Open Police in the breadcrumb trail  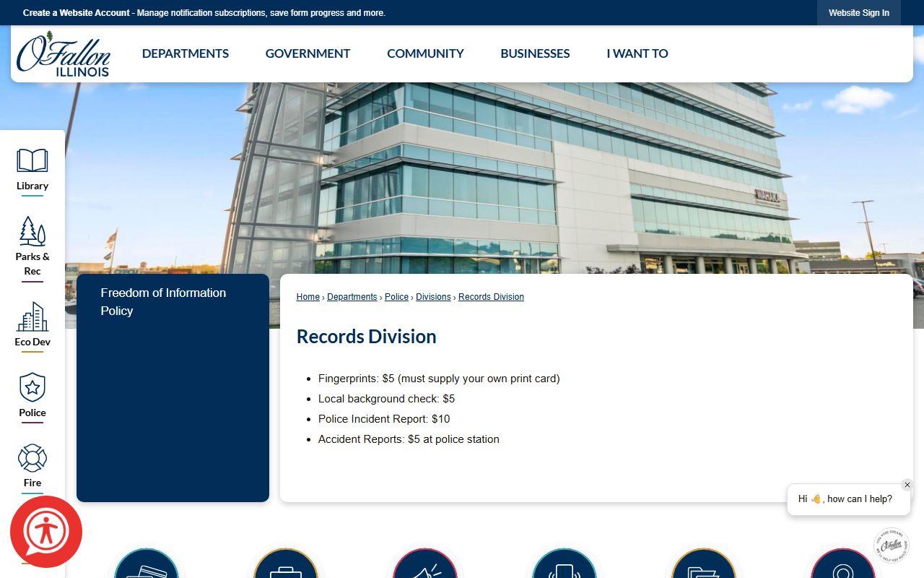coord(396,297)
